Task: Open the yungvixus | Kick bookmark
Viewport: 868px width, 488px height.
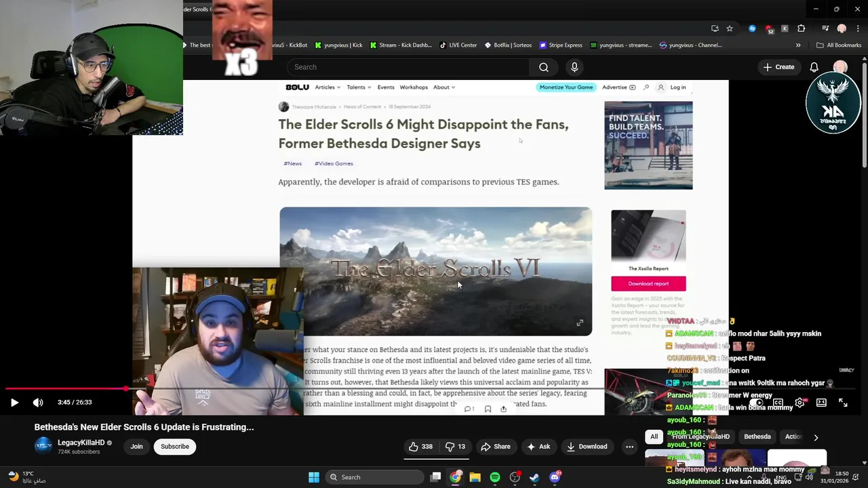Action: tap(338, 45)
